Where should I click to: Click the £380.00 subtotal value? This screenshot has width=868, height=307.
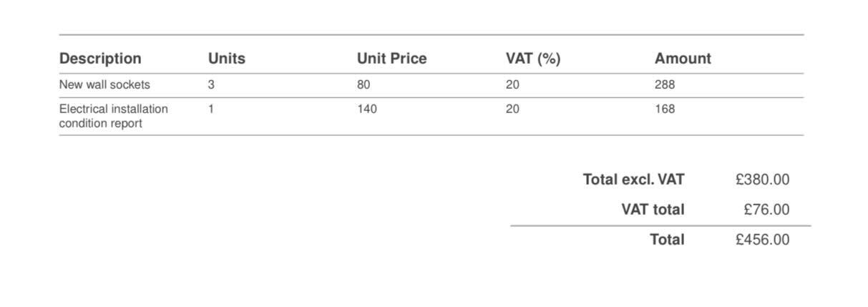pyautogui.click(x=762, y=180)
